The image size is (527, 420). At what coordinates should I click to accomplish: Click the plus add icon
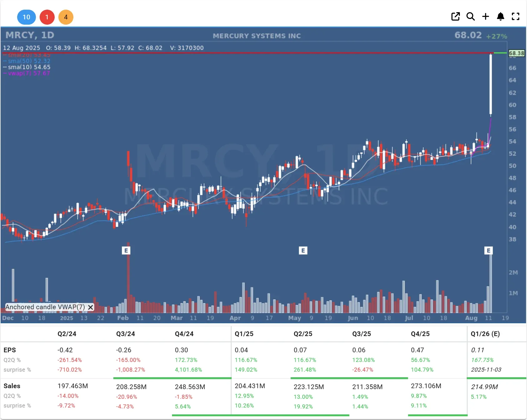[485, 17]
